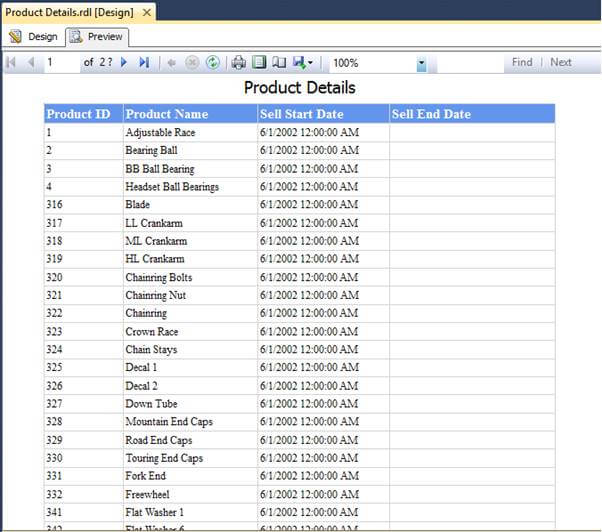Click product ID 322
Screen dimensions: 602x532
click(54, 313)
